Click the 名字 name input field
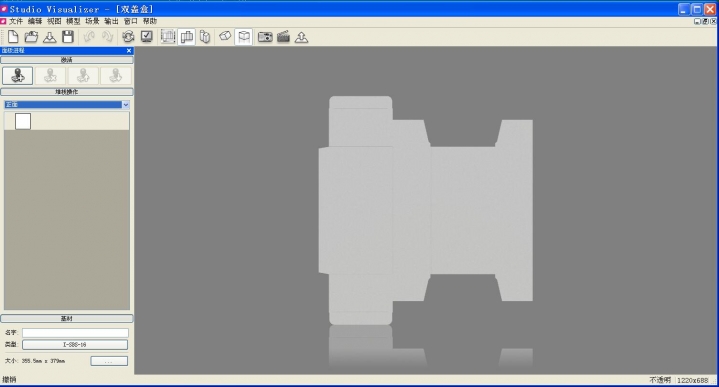The height and width of the screenshot is (387, 719). [75, 332]
